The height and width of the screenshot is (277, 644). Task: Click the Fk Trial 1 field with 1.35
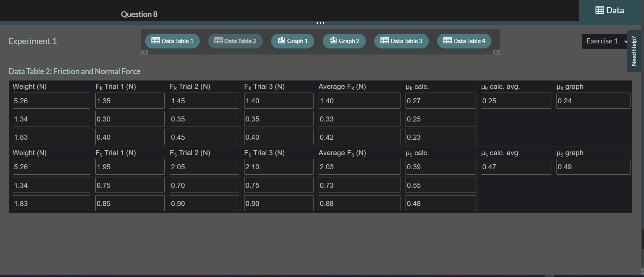pos(130,101)
